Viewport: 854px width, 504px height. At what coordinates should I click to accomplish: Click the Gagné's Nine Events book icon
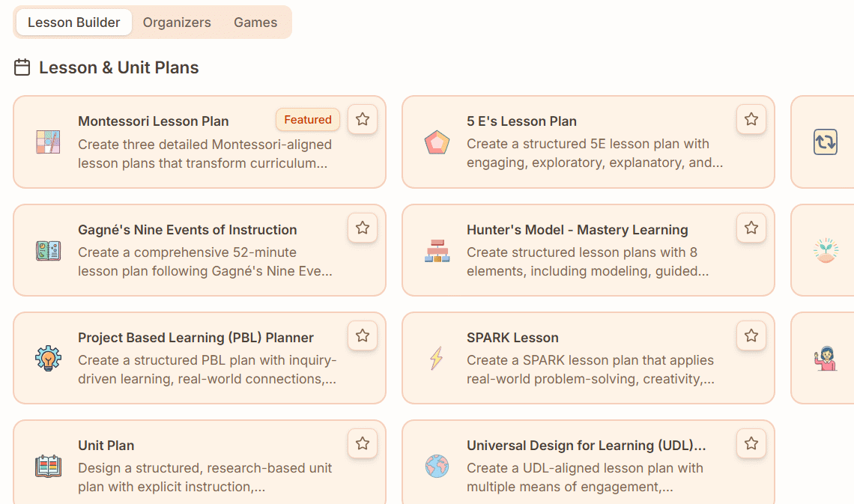point(48,251)
